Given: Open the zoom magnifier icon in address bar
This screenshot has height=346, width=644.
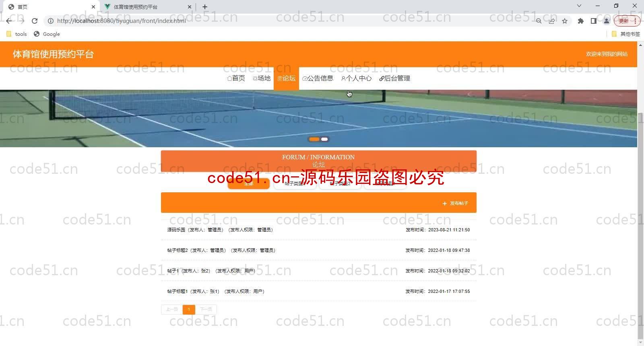Looking at the screenshot, I should pyautogui.click(x=539, y=21).
